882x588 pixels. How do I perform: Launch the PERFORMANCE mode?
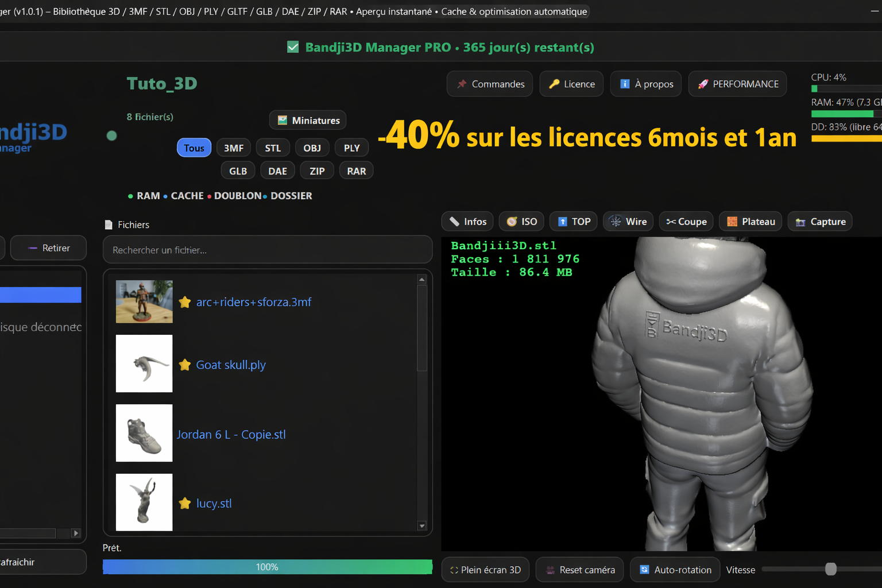point(737,84)
